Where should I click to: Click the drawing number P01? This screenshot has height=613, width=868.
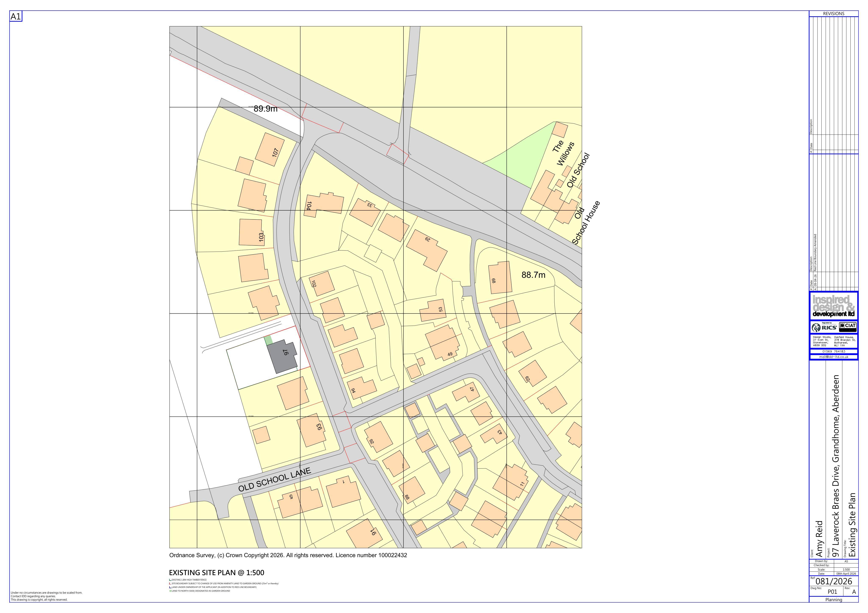[832, 592]
